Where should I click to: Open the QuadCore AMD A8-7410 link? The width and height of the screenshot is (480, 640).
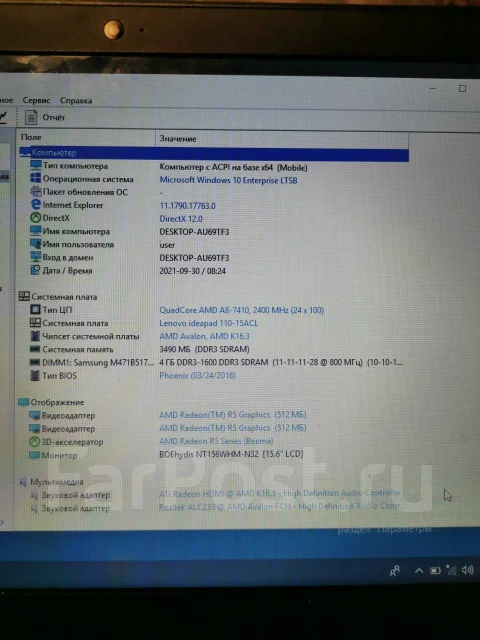click(241, 310)
